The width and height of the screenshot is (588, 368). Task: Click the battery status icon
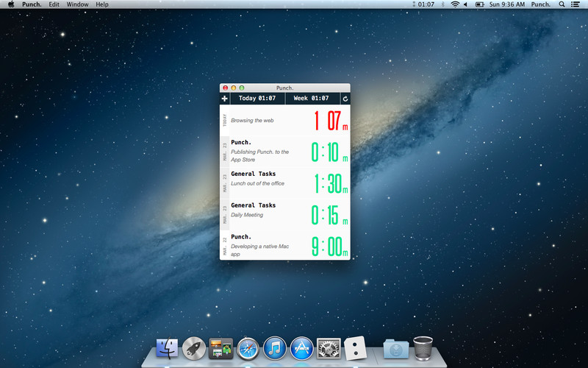tap(480, 4)
